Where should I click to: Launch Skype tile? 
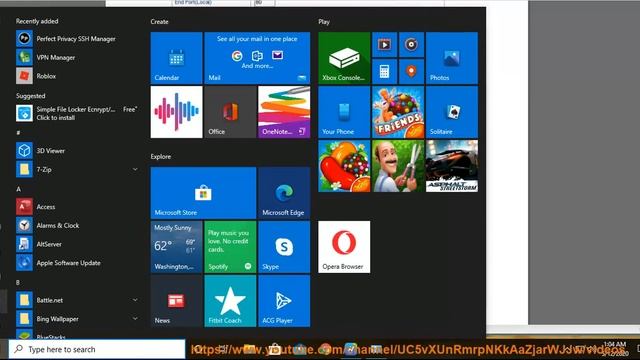click(x=284, y=247)
